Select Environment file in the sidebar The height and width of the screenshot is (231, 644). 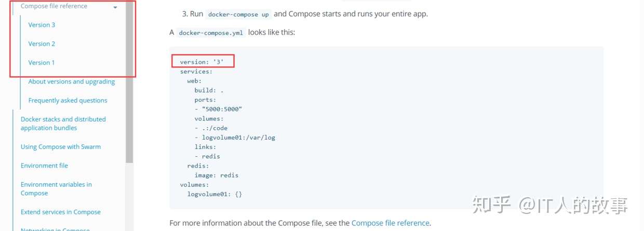44,166
